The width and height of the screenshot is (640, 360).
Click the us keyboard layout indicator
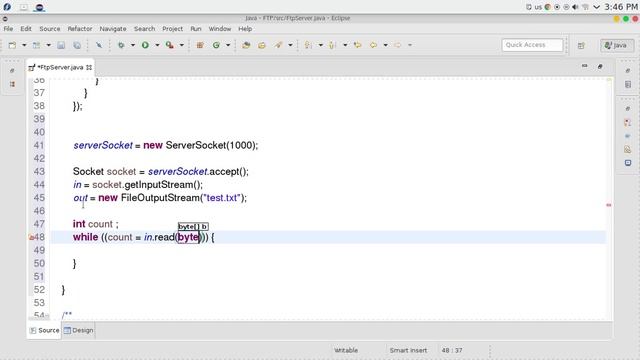pos(538,7)
